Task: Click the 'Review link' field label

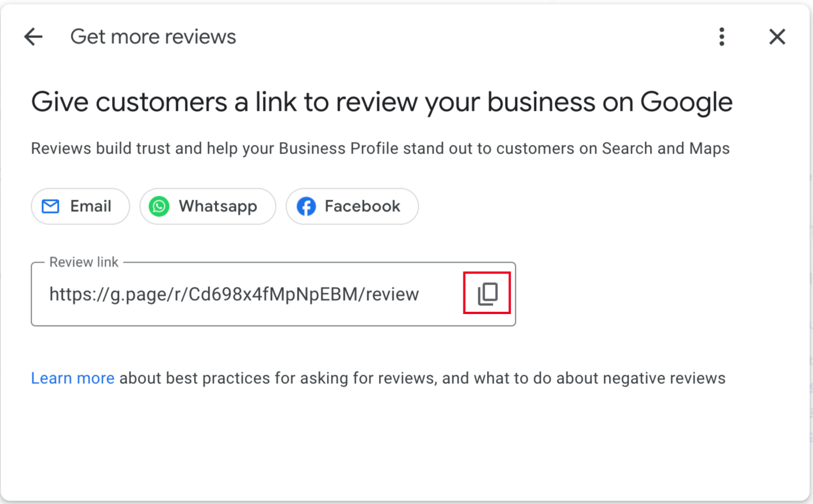Action: (x=84, y=262)
